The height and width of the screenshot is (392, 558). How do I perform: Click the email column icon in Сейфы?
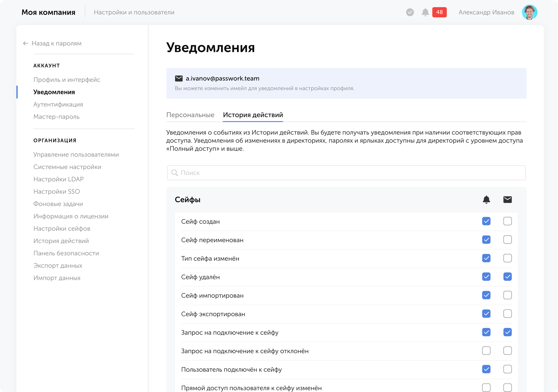[508, 199]
